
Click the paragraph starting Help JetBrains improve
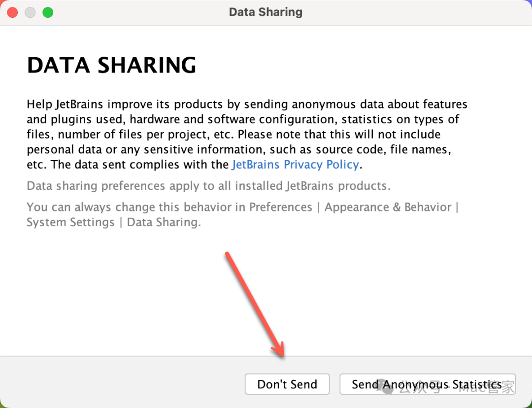(x=247, y=135)
